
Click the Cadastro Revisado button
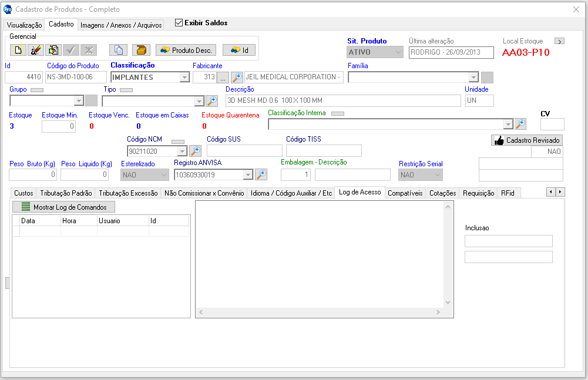click(527, 140)
